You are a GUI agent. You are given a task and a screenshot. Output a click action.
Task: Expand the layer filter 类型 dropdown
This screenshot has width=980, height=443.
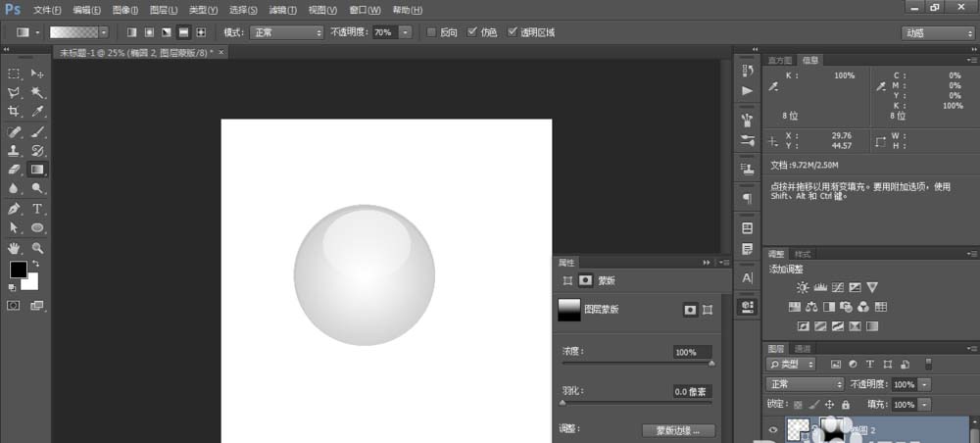790,365
